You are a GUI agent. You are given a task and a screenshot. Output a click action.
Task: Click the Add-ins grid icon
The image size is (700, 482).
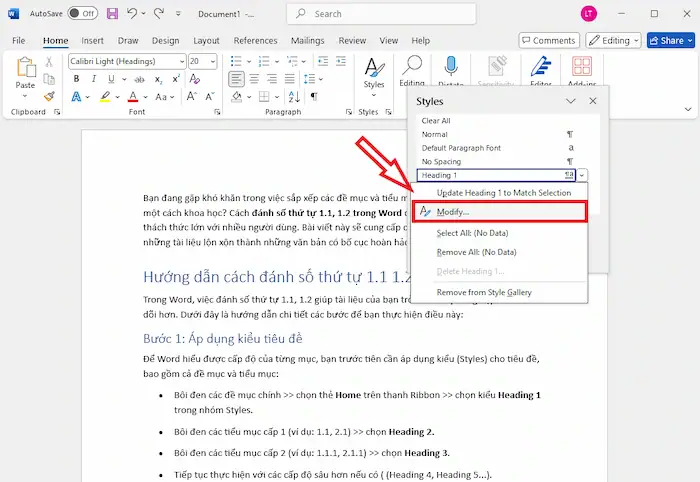pyautogui.click(x=582, y=68)
